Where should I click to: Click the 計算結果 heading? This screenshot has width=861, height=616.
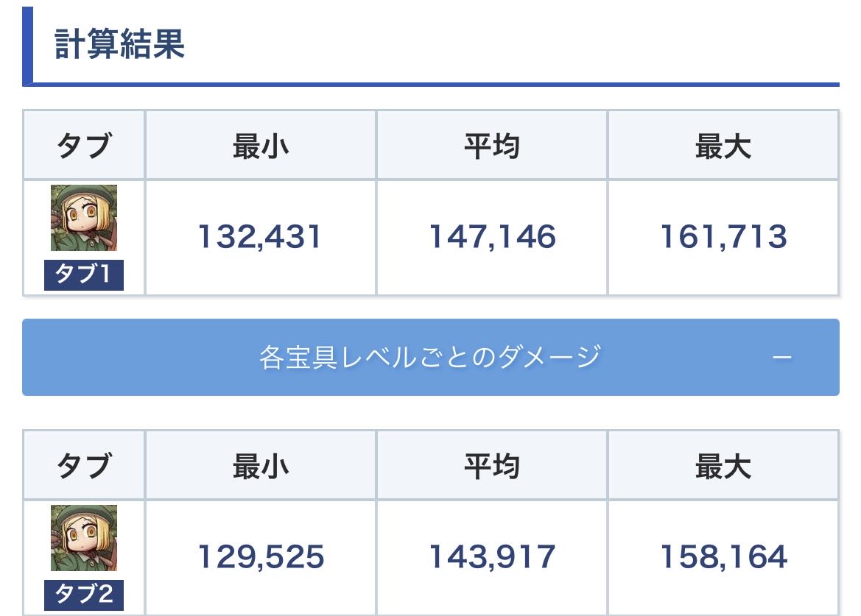pos(119,44)
